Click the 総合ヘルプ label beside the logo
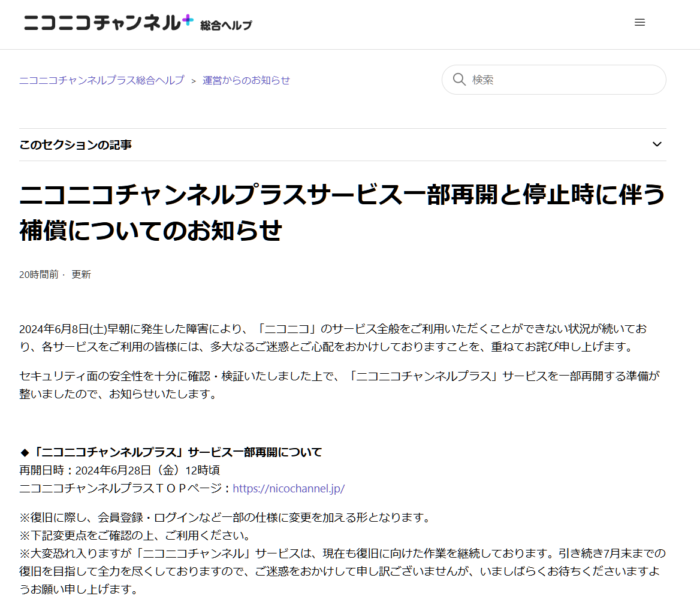The width and height of the screenshot is (700, 599). click(227, 25)
